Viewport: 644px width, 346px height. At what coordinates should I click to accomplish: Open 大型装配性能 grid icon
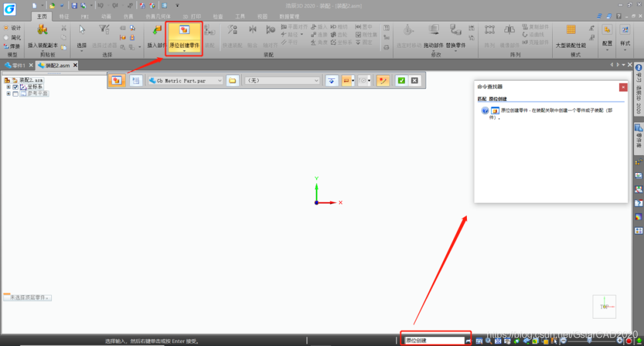pyautogui.click(x=571, y=30)
